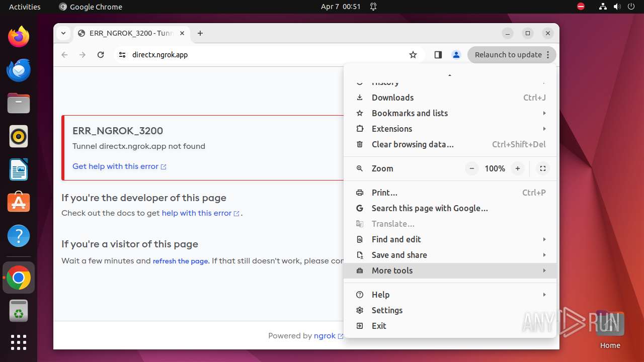This screenshot has height=362, width=644.
Task: Open notifications bell in top bar
Action: [373, 7]
